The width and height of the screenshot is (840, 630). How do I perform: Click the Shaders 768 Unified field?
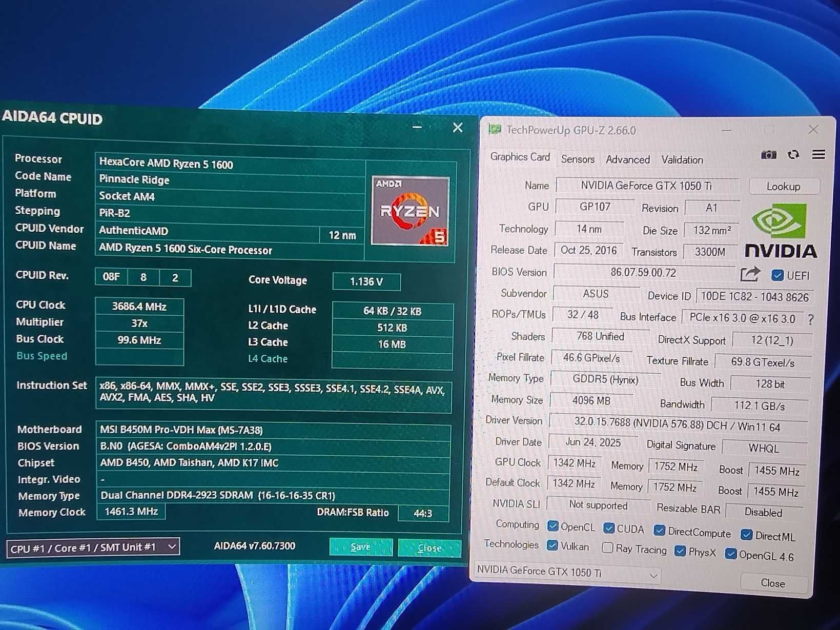tap(600, 336)
